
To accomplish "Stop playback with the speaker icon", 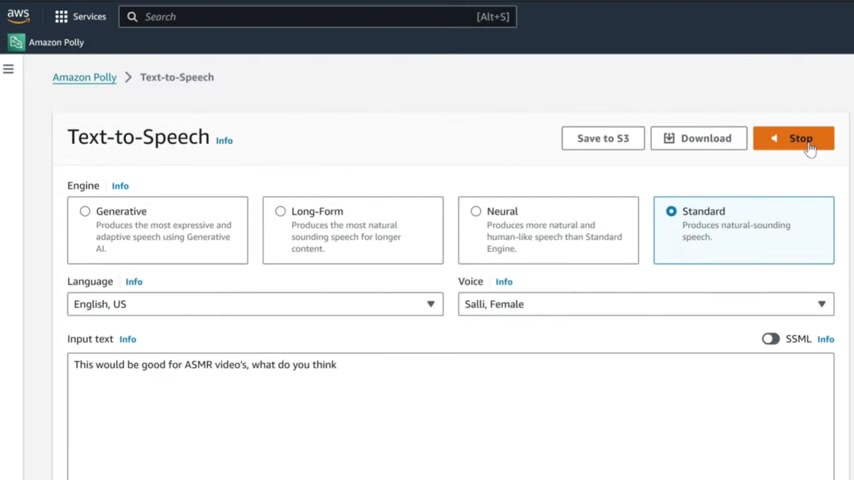I will [x=774, y=138].
